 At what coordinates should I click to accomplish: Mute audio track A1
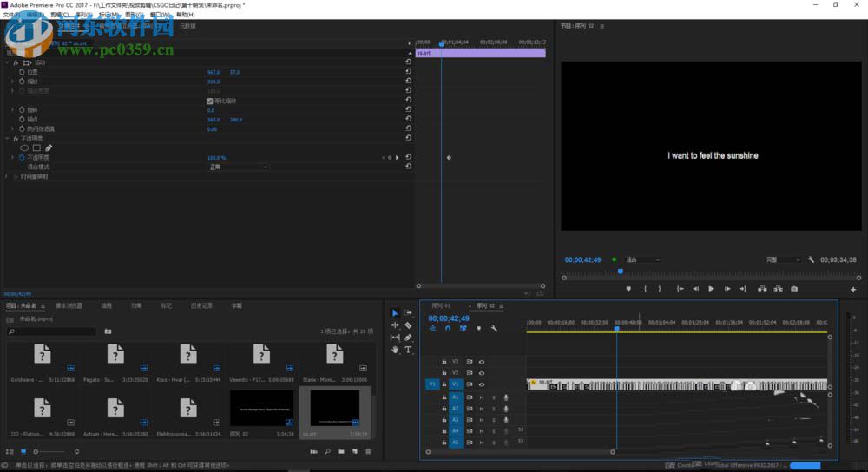point(482,397)
